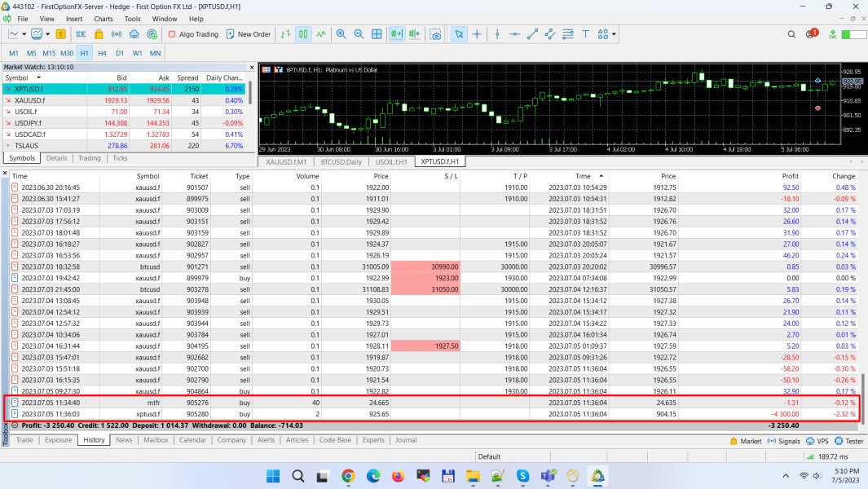Switch chart to candlestick mode
Screen dimensions: 868x489
(x=303, y=34)
